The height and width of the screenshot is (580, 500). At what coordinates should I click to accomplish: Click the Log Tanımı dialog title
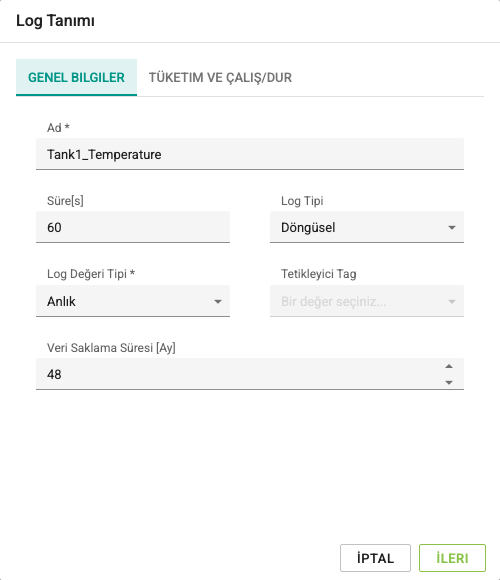55,21
